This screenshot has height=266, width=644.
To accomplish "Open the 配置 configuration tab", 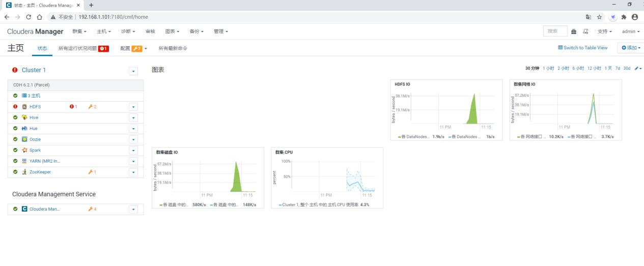I will point(133,48).
